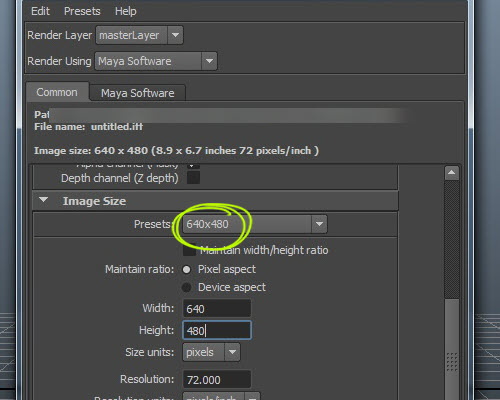Collapse the Image Size section
Screen dimensions: 500x400
point(43,200)
